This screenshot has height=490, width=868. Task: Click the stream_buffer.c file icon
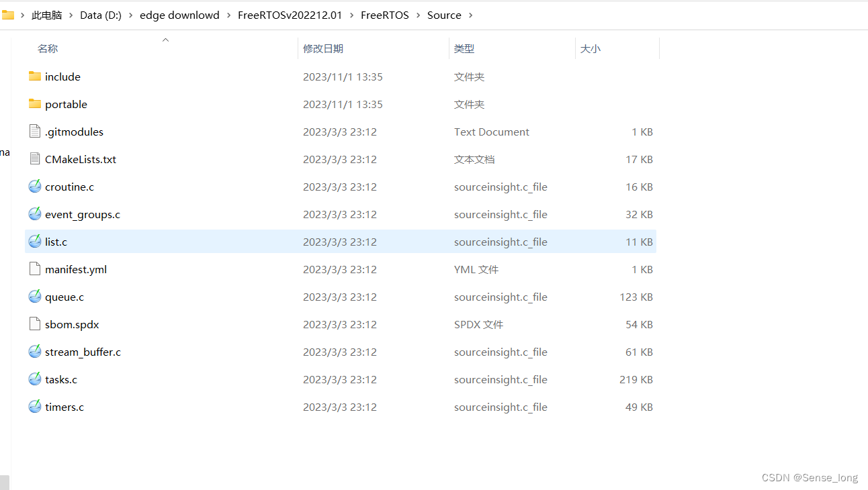point(35,351)
